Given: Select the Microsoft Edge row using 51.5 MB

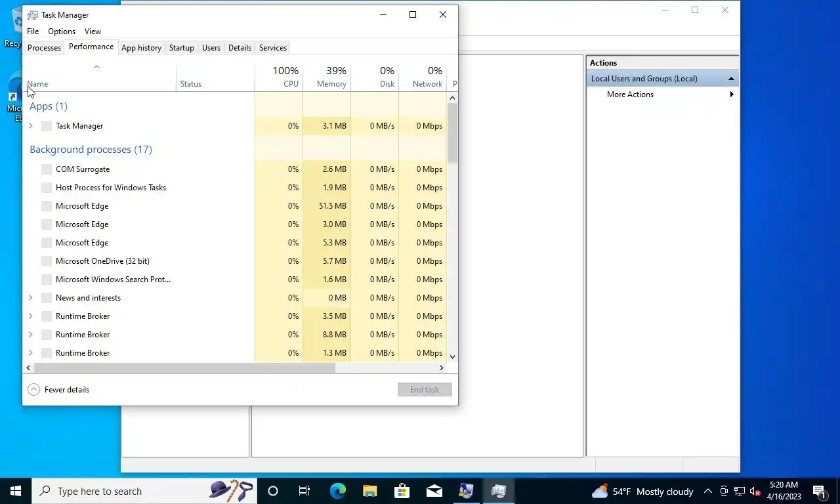Looking at the screenshot, I should 235,206.
